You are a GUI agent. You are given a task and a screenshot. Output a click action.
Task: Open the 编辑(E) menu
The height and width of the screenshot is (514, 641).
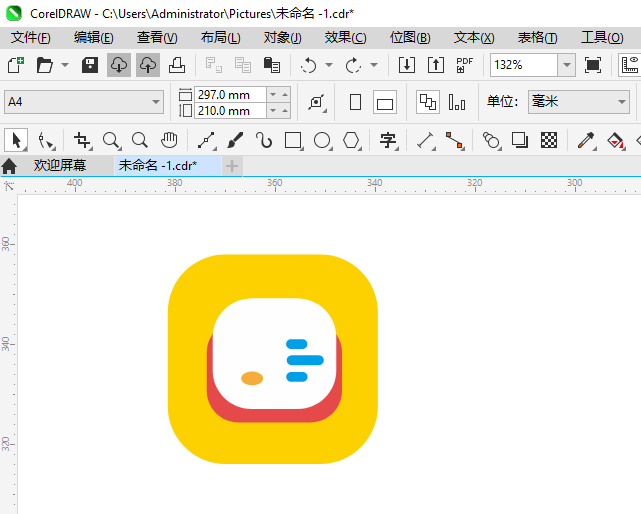[94, 38]
